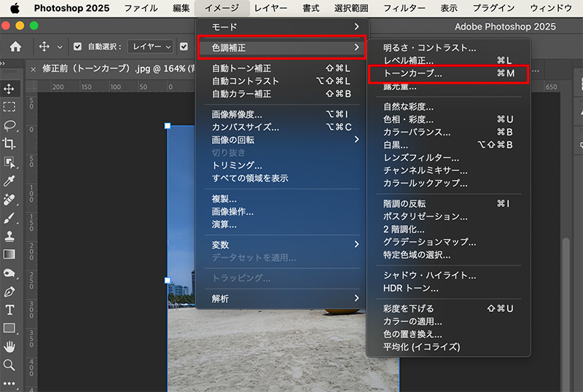Expand the 色調補正 submenu

click(x=282, y=47)
